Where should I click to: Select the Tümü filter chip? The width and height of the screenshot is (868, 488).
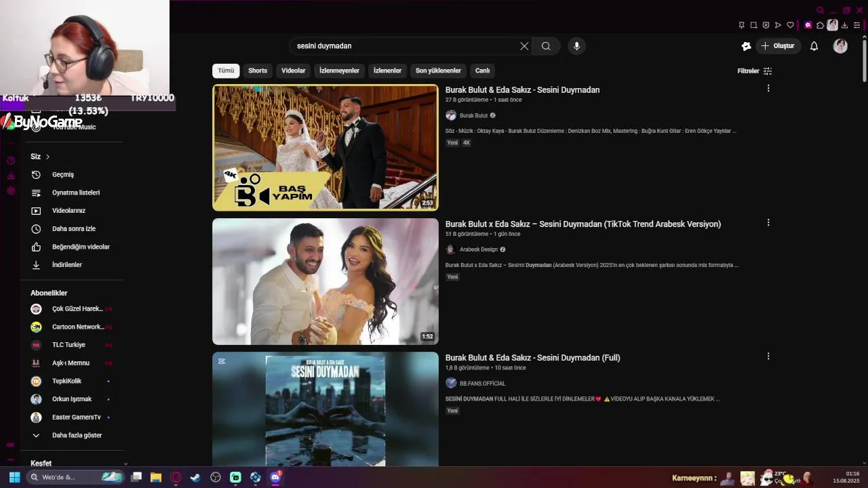point(226,70)
